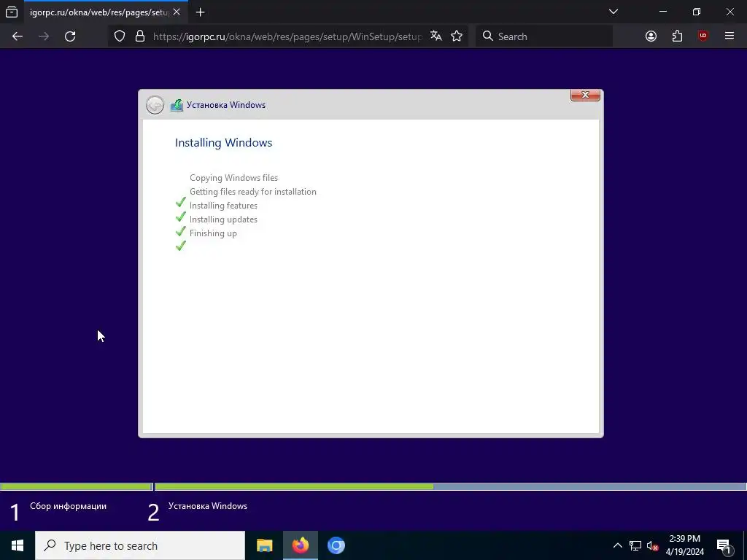Close the igorpc.ru tab

click(x=177, y=12)
